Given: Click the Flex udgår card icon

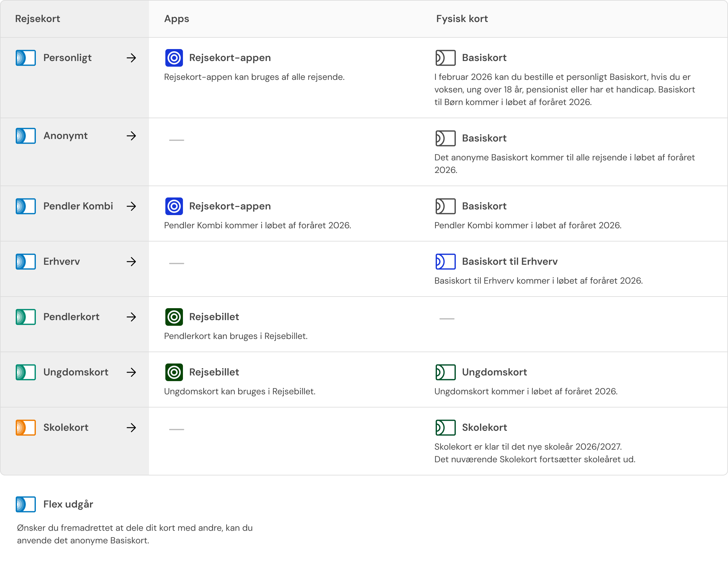Looking at the screenshot, I should (x=26, y=504).
